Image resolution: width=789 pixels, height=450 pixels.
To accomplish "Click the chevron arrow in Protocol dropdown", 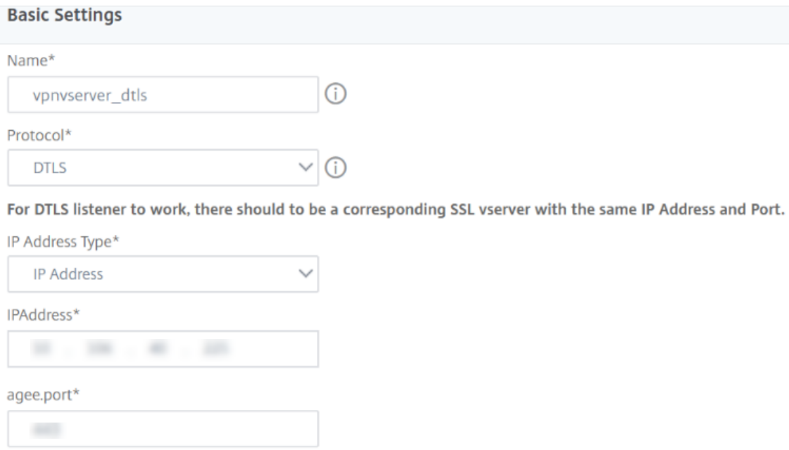I will point(306,169).
